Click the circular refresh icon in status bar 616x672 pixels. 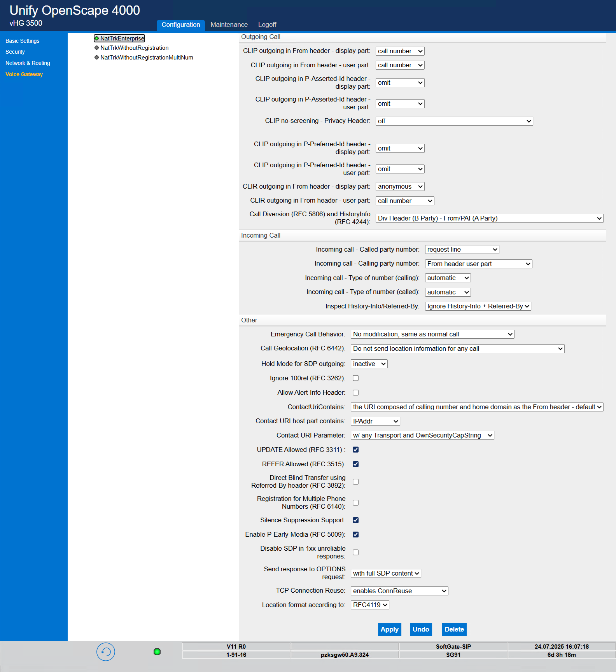pos(106,652)
